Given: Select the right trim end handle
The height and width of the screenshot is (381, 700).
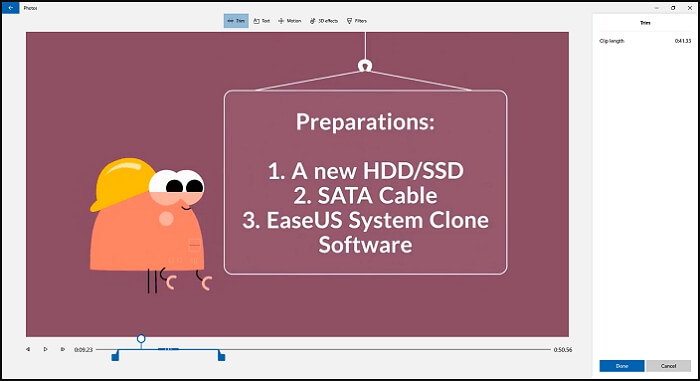Looking at the screenshot, I should (x=221, y=356).
